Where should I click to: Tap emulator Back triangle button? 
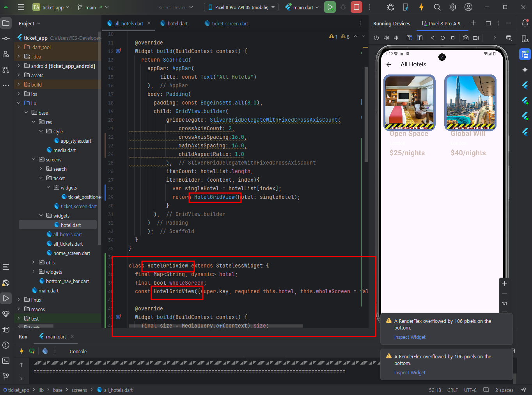(x=433, y=38)
